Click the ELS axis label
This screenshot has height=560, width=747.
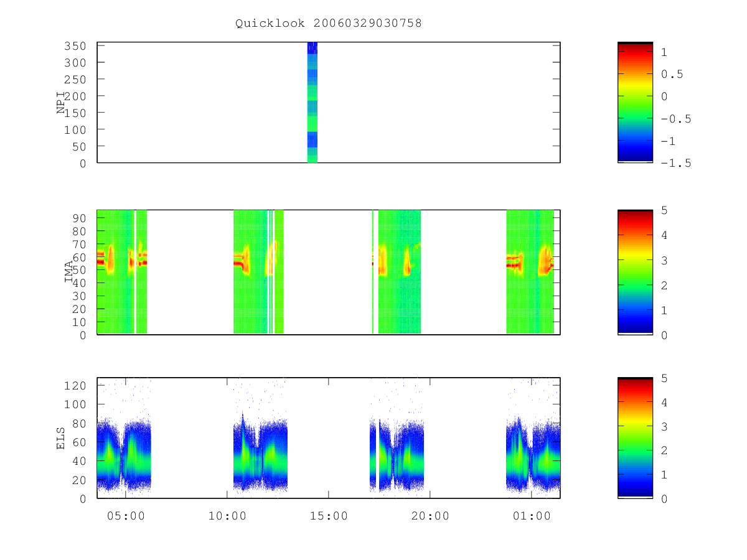click(61, 438)
